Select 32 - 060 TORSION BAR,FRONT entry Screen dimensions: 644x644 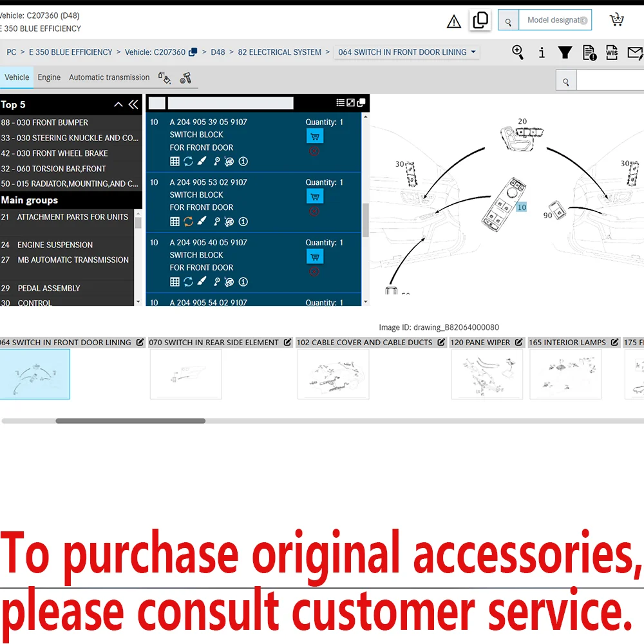71,168
